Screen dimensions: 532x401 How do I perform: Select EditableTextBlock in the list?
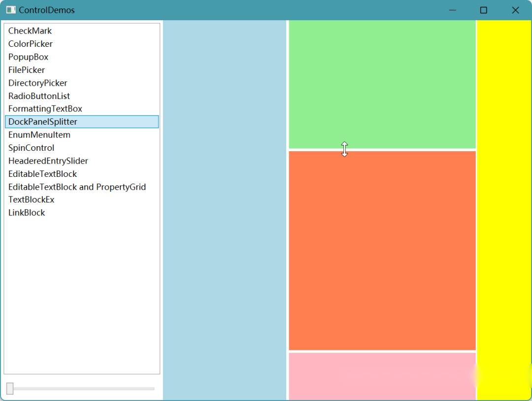point(42,173)
